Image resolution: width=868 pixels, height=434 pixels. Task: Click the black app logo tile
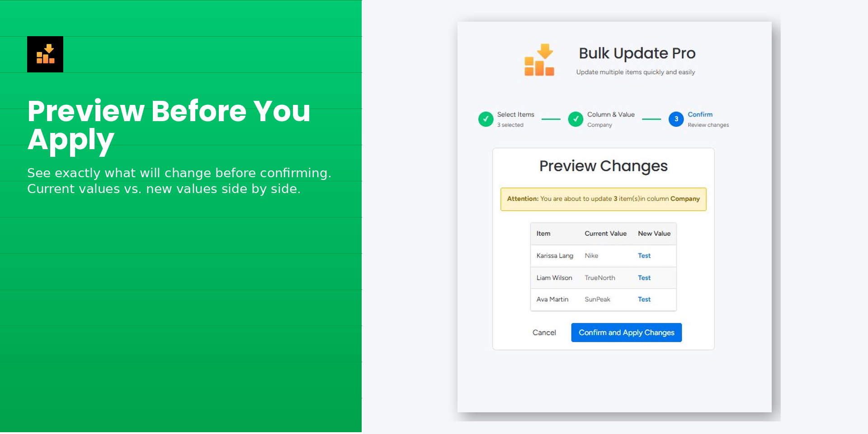point(45,54)
